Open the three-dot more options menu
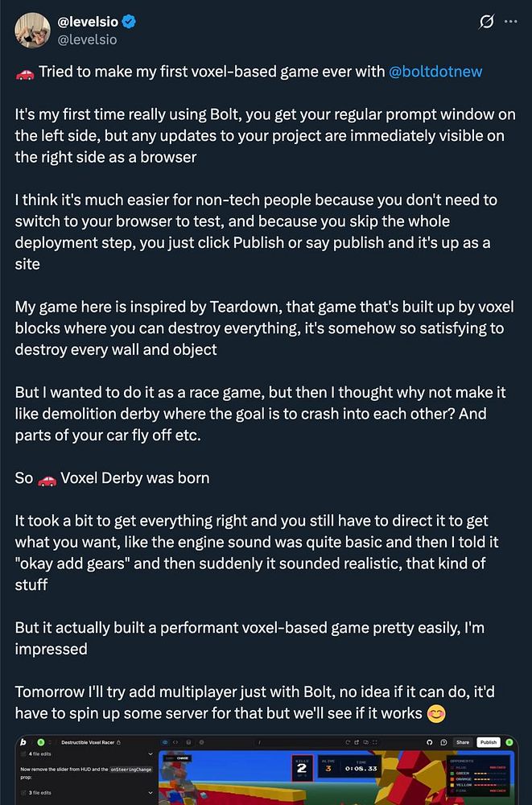532x805 pixels. coord(511,22)
